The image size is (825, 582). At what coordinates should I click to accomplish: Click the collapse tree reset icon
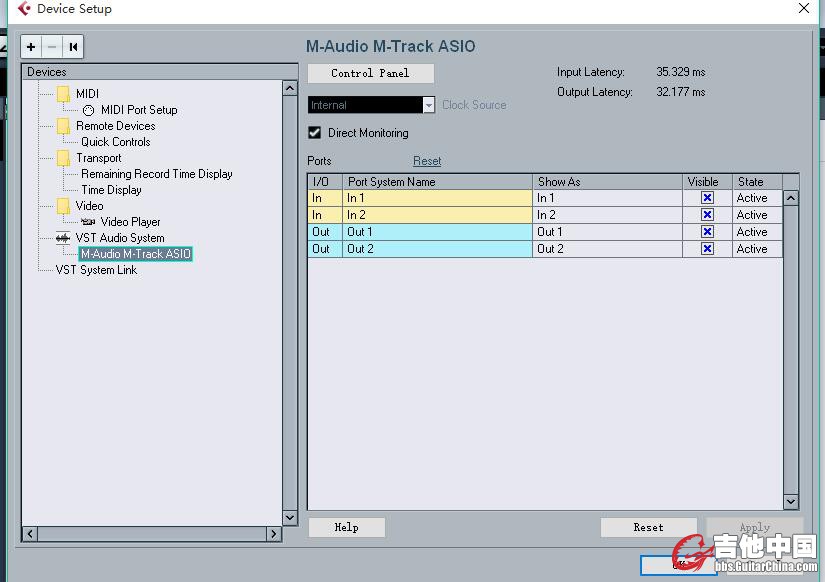(x=73, y=47)
